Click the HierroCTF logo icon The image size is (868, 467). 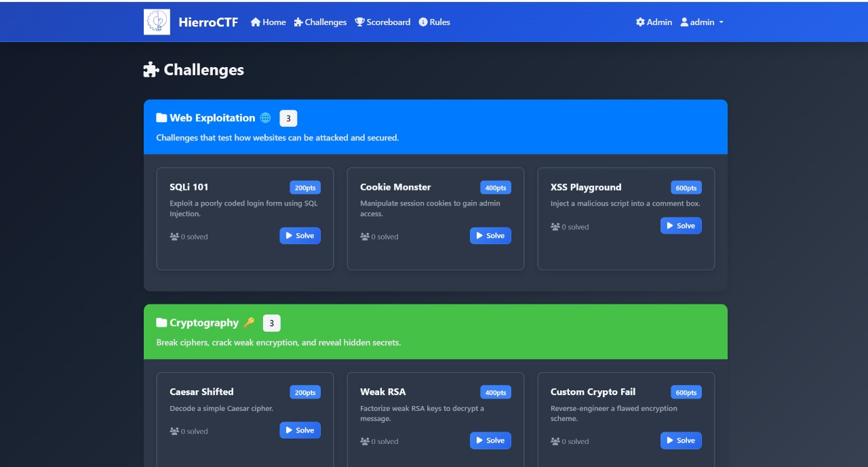pos(155,21)
